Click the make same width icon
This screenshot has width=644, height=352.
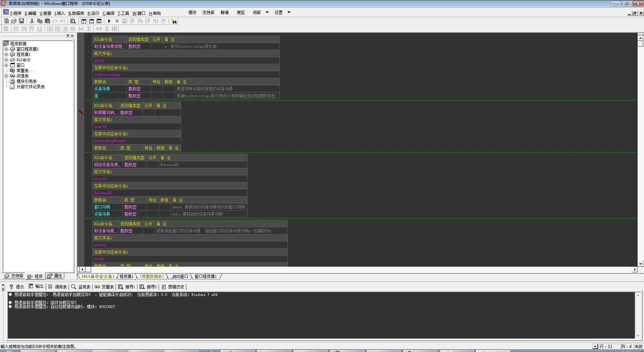coord(99,29)
